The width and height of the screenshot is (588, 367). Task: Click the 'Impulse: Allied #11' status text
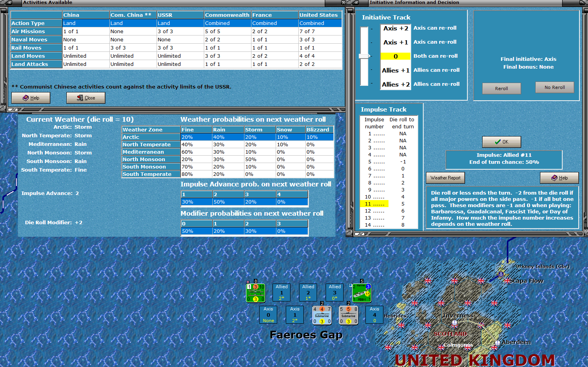(504, 155)
